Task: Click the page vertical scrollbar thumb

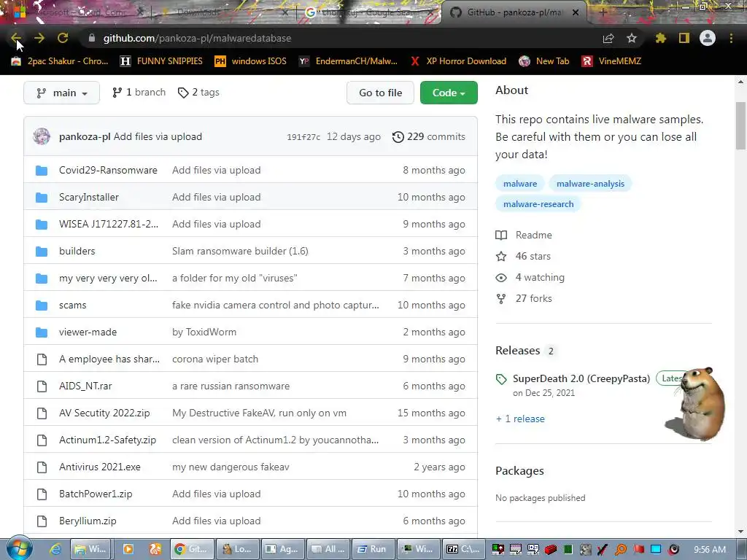Action: [x=740, y=125]
